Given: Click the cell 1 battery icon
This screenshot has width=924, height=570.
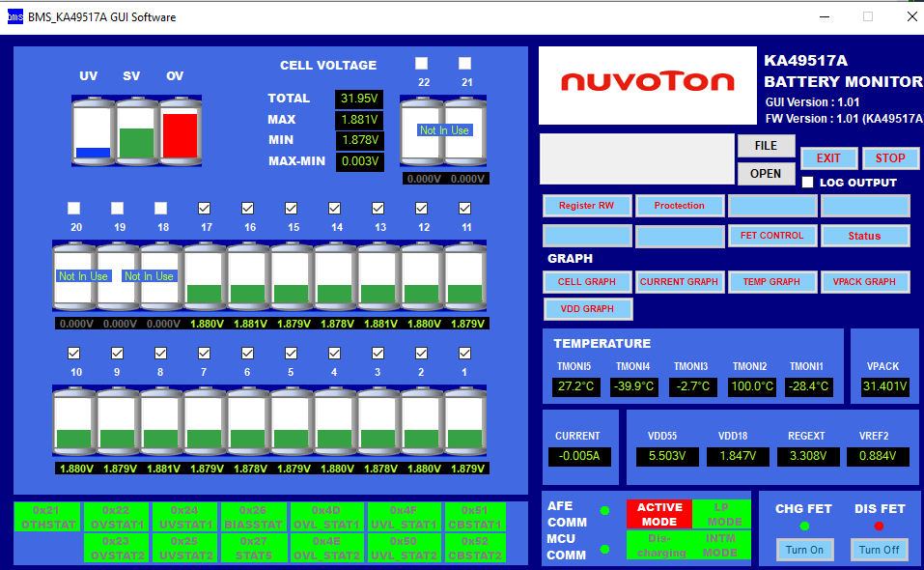Looking at the screenshot, I should pos(465,421).
